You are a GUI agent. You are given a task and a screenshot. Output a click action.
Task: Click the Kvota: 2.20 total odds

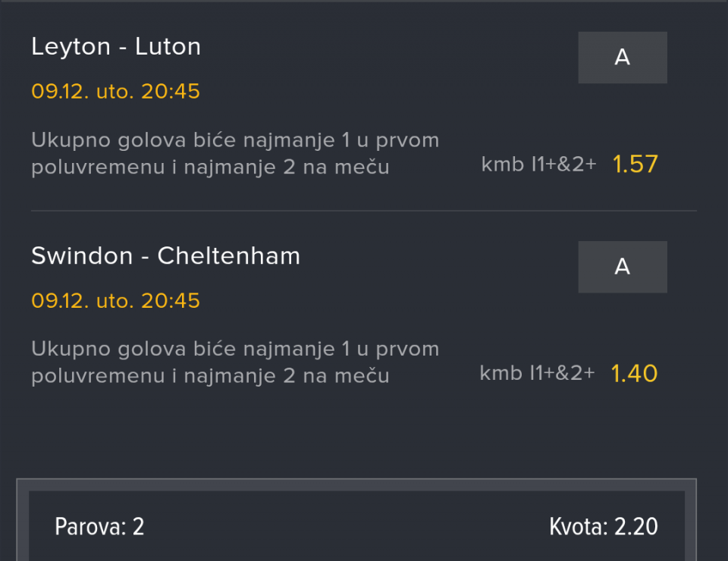point(603,527)
